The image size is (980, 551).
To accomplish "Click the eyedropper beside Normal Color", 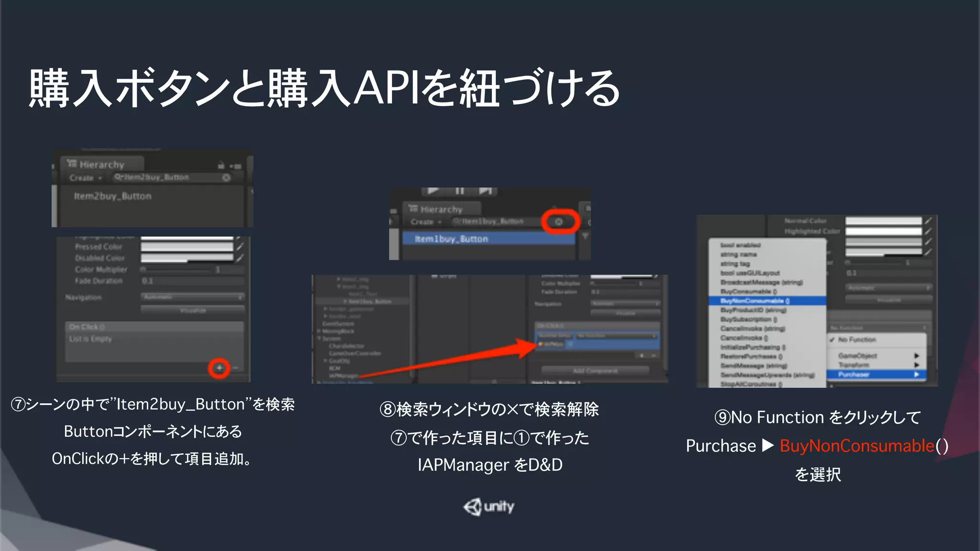I will [928, 221].
